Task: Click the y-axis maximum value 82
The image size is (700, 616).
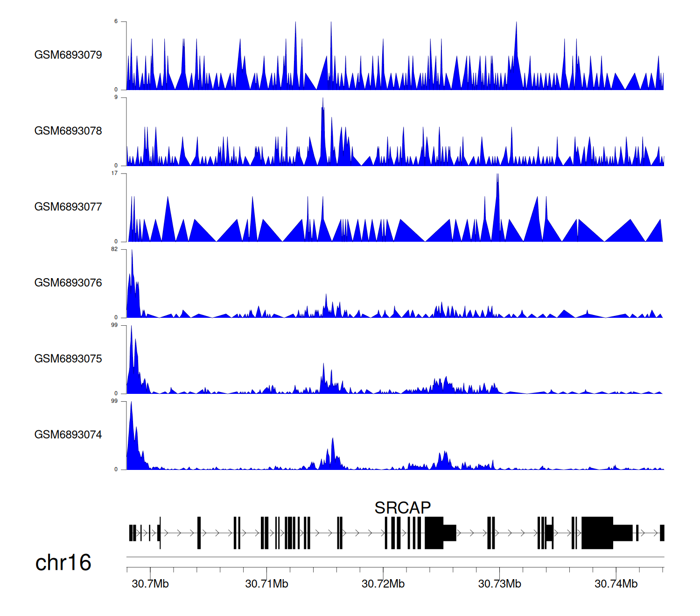Action: 114,249
